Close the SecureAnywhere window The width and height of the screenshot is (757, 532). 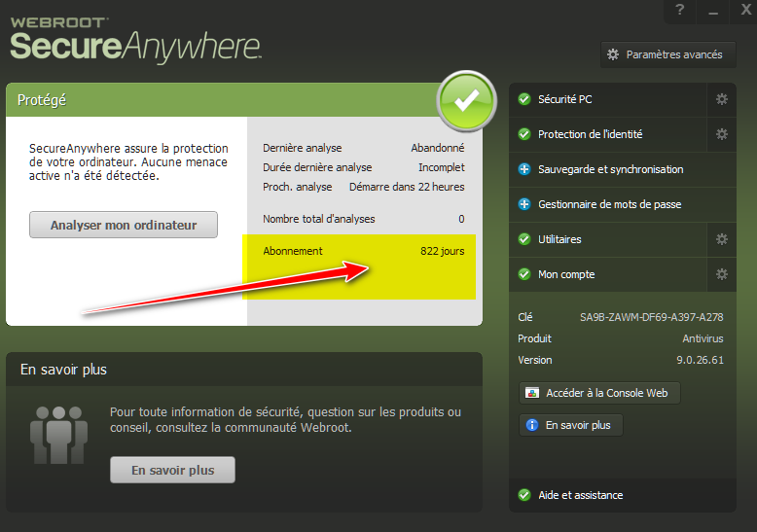(x=744, y=9)
